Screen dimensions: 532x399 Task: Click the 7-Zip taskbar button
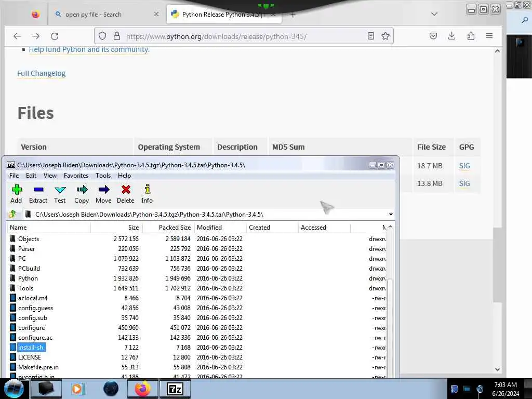[x=175, y=389]
